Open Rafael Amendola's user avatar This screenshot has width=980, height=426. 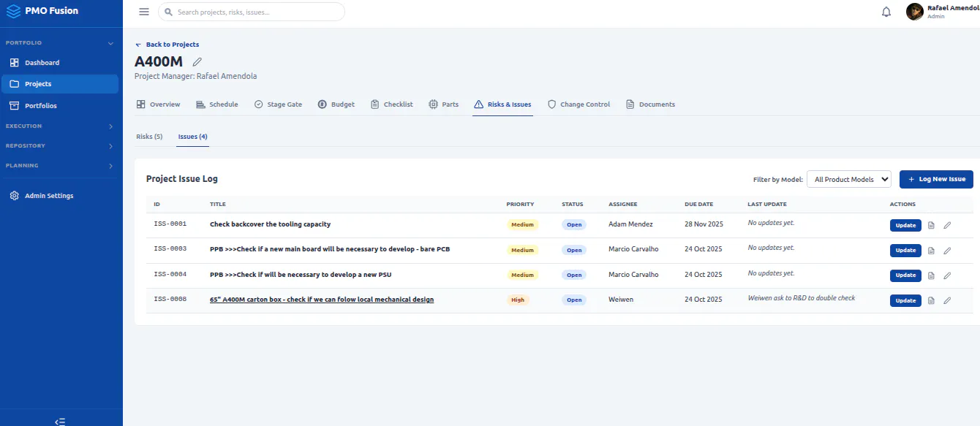[x=915, y=12]
